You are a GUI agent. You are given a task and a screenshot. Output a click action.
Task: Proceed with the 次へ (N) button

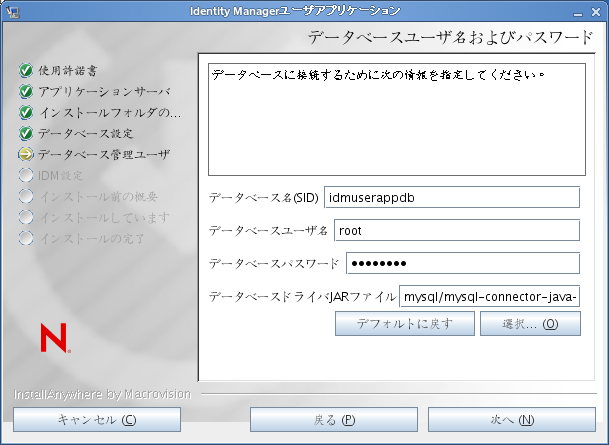click(512, 419)
